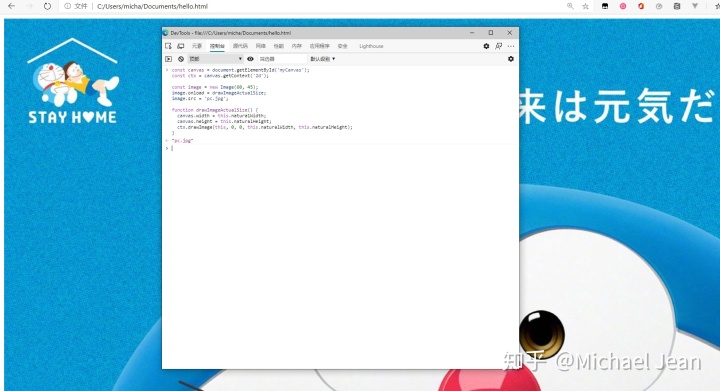720x391 pixels.
Task: Clear the console with the ban icon
Action: (x=181, y=59)
